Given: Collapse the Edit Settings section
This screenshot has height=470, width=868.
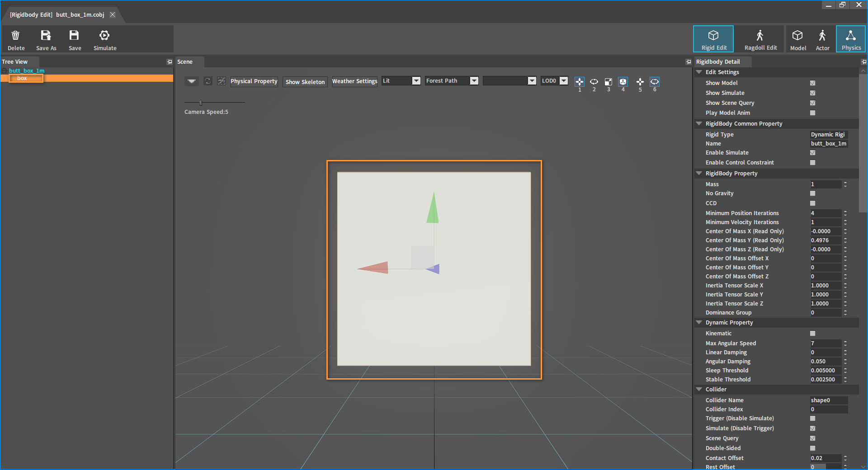Looking at the screenshot, I should pos(699,72).
